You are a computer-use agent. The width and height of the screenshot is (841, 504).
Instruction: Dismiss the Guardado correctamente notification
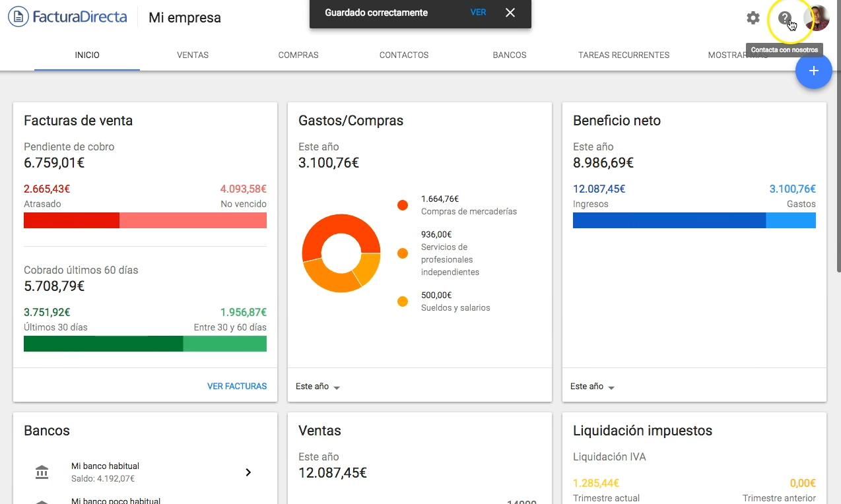tap(510, 13)
